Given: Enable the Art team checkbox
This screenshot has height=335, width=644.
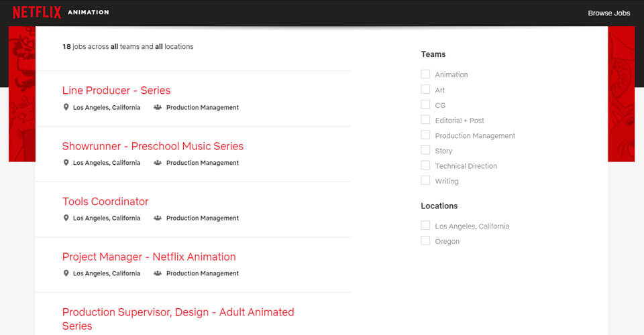Looking at the screenshot, I should 425,89.
